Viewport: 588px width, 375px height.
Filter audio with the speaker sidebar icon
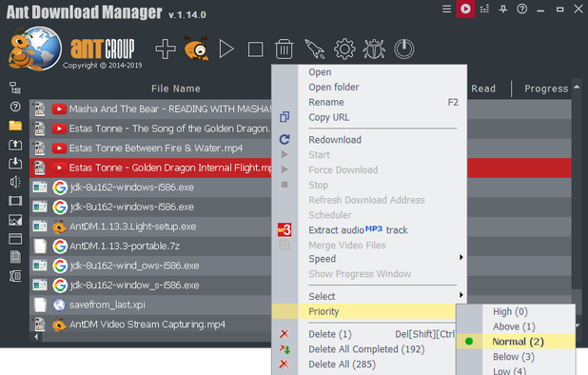point(15,182)
